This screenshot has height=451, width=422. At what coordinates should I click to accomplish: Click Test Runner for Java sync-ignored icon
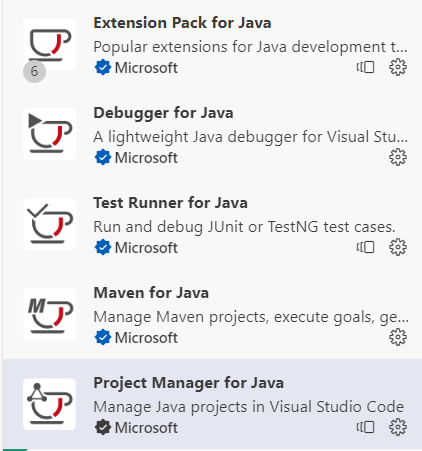(365, 247)
